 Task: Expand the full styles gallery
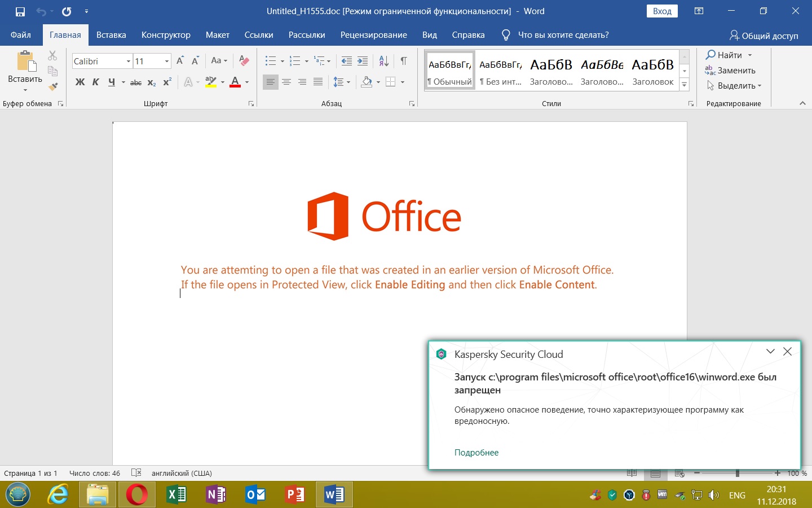(685, 85)
